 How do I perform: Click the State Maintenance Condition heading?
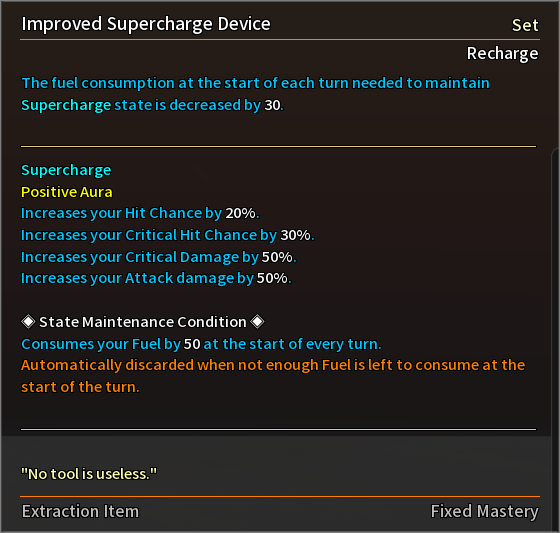[142, 322]
